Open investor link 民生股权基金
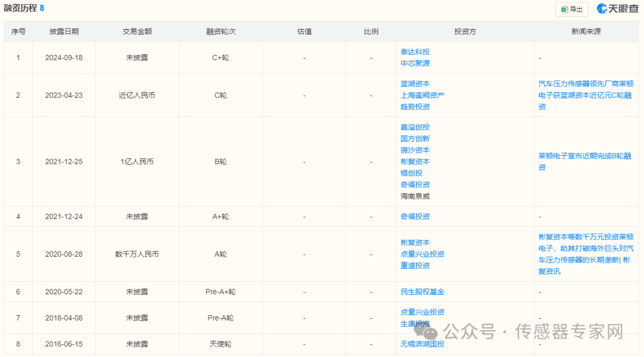 pyautogui.click(x=422, y=292)
